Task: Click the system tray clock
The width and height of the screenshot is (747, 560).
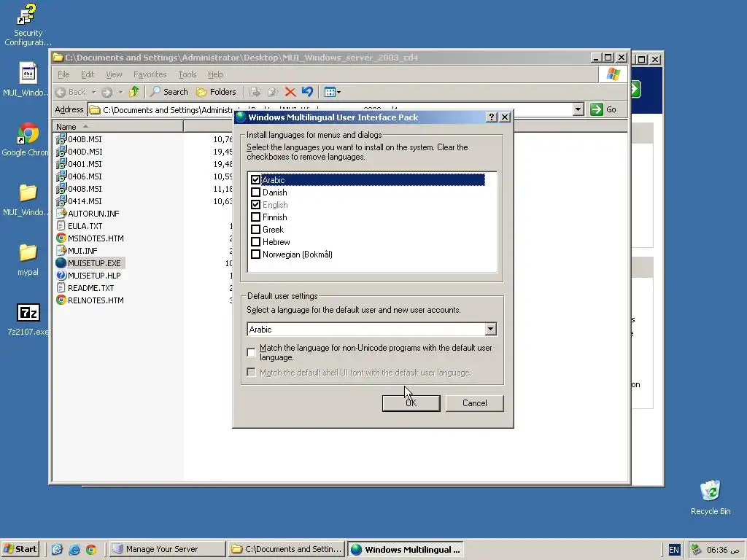Action: [723, 550]
